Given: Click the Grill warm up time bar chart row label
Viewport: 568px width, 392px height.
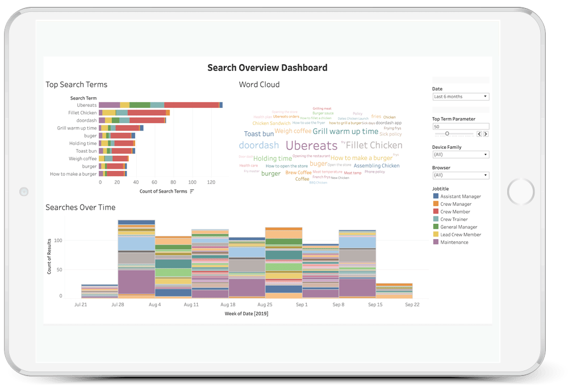Looking at the screenshot, I should [x=77, y=128].
